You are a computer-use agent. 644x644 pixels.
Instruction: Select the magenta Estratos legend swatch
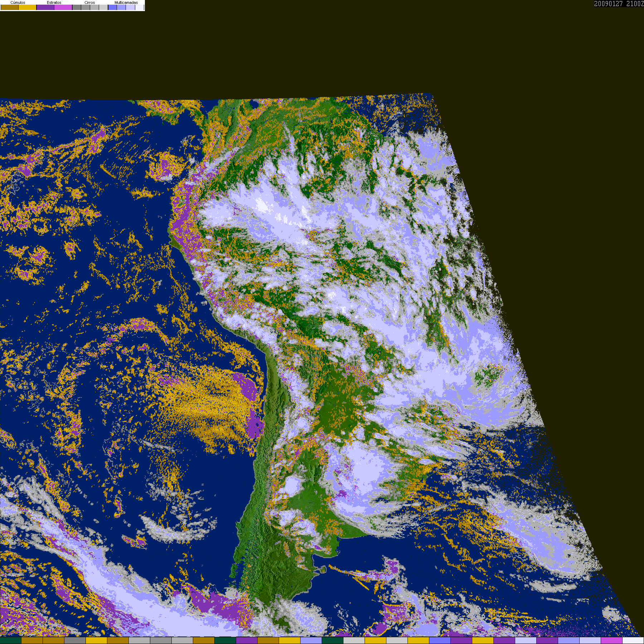(x=63, y=7)
